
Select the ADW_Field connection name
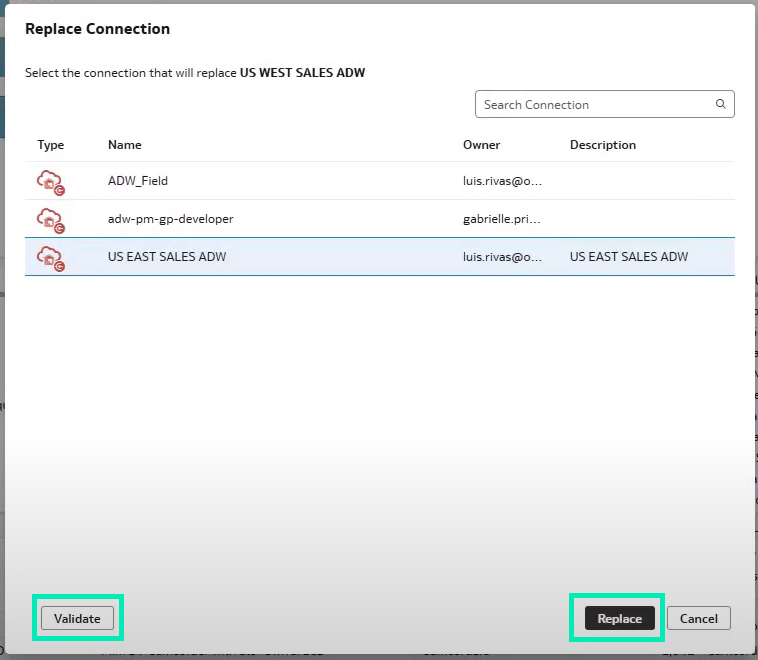tap(138, 181)
